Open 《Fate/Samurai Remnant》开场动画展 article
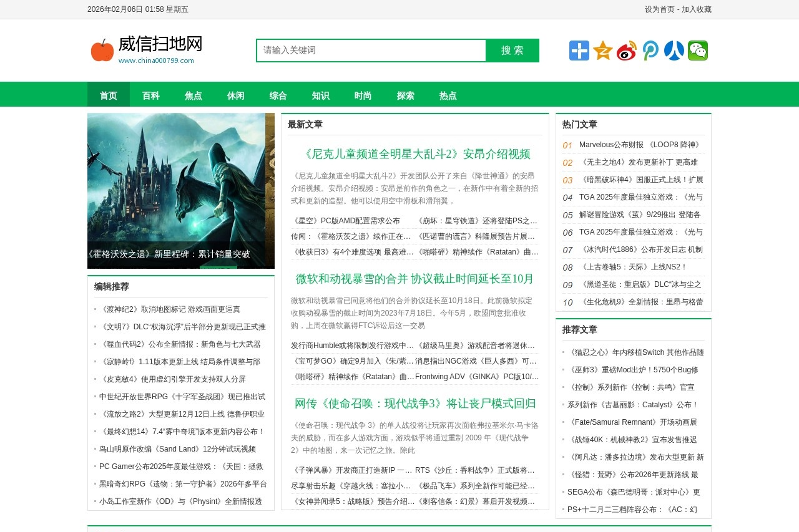Image resolution: width=799 pixels, height=532 pixels. coord(632,422)
